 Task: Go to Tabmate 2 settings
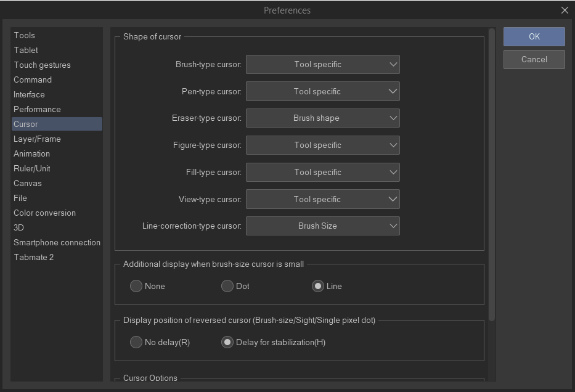click(x=57, y=257)
